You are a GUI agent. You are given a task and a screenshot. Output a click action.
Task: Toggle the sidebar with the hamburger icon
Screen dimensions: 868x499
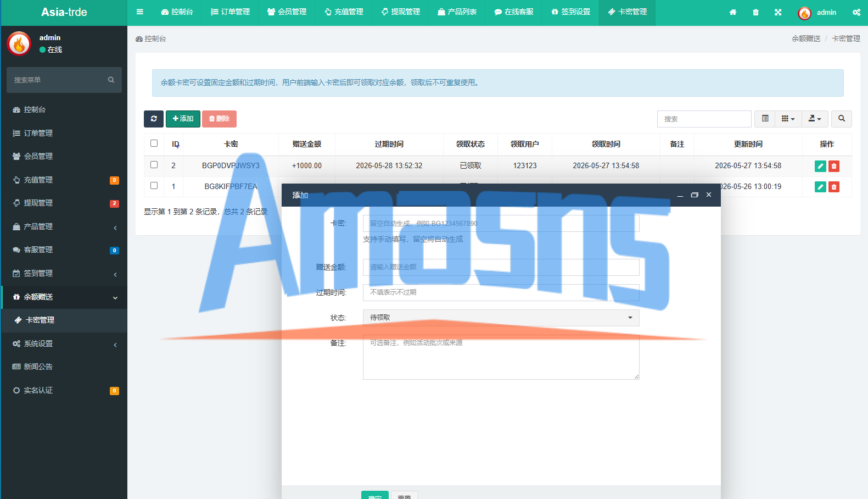(140, 12)
